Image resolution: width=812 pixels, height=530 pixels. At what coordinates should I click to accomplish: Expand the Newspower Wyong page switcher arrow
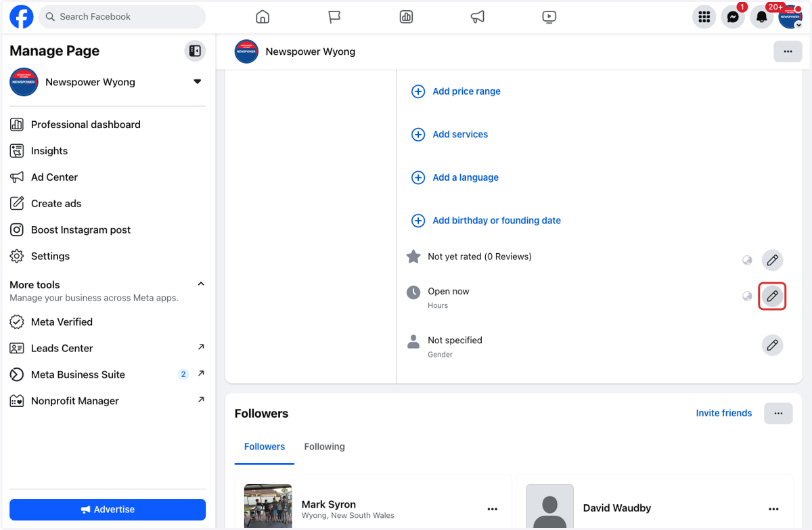click(198, 82)
